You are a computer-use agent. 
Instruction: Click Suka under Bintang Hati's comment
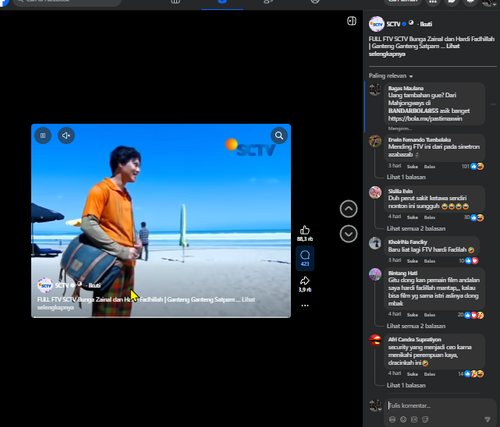[412, 315]
